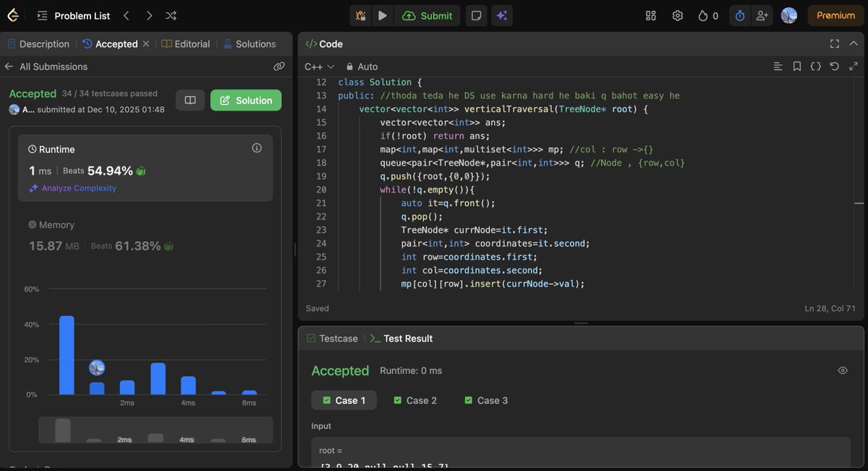Viewport: 868px width, 471px height.
Task: Select the Memory stats section
Action: 145,237
